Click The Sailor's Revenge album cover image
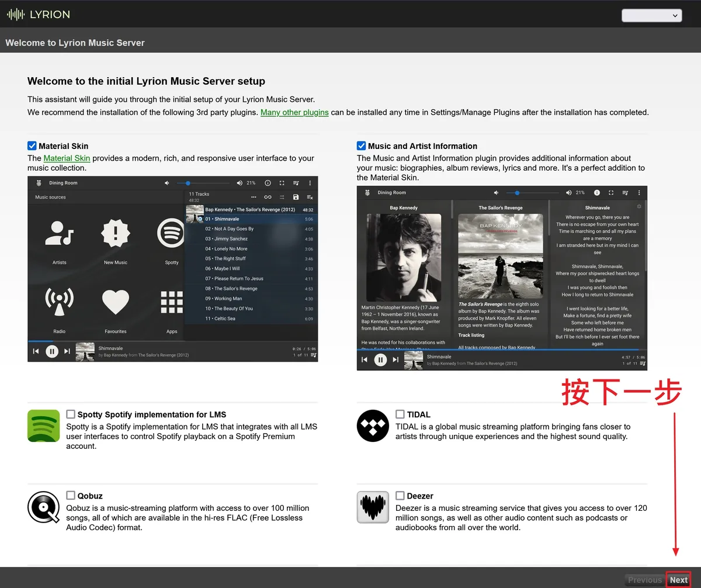Image resolution: width=701 pixels, height=588 pixels. [500, 257]
